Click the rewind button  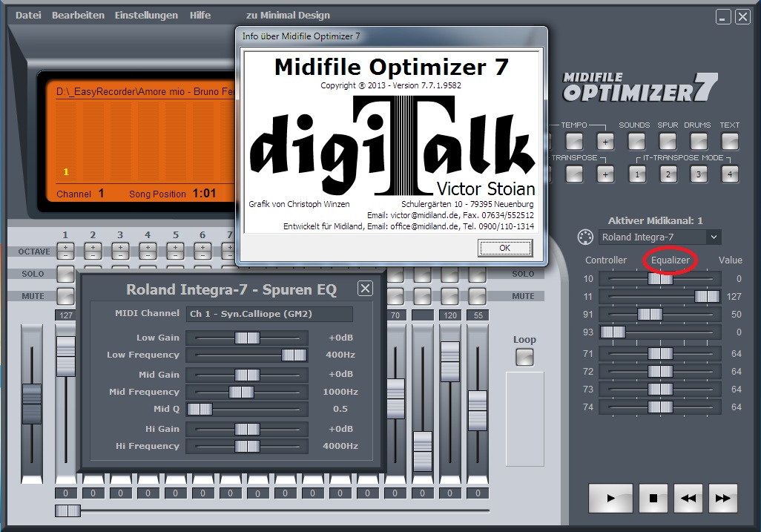688,498
